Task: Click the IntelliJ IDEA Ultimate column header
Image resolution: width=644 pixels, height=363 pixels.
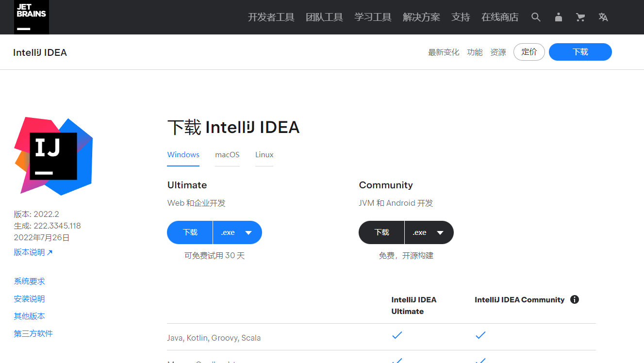Action: 414,305
